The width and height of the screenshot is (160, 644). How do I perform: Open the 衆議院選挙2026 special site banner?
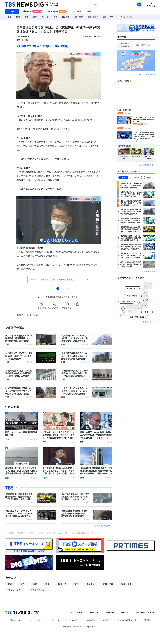pos(136,28)
